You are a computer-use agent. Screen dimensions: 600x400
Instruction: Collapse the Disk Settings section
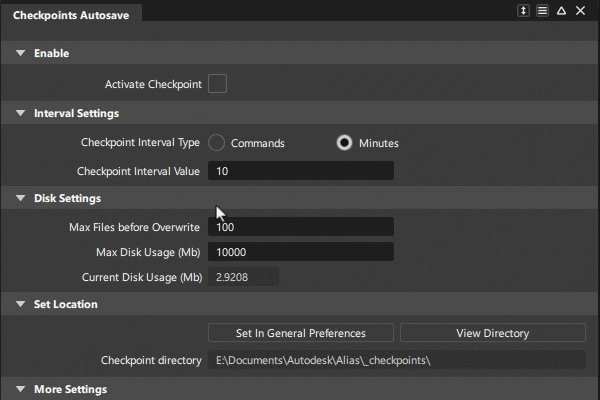[x=20, y=198]
